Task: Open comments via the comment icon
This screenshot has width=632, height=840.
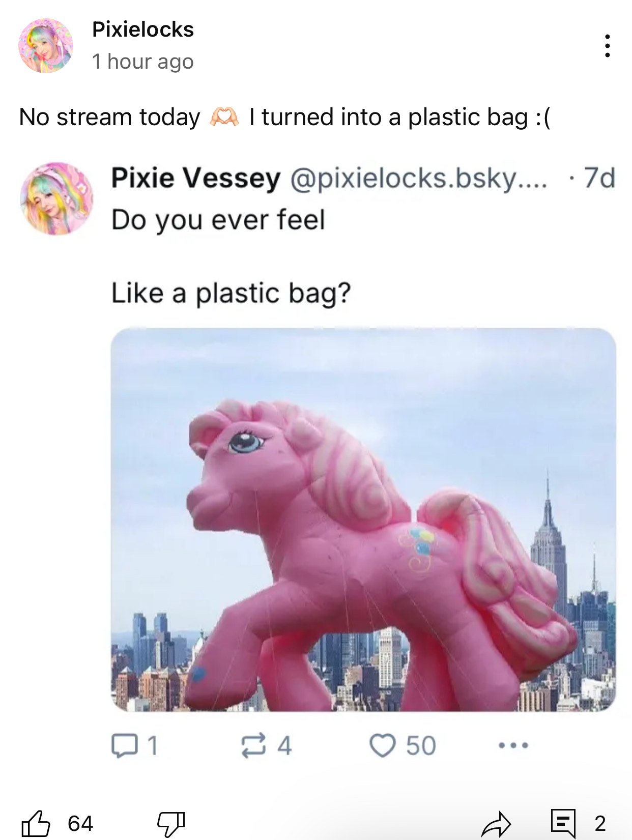Action: pyautogui.click(x=563, y=823)
